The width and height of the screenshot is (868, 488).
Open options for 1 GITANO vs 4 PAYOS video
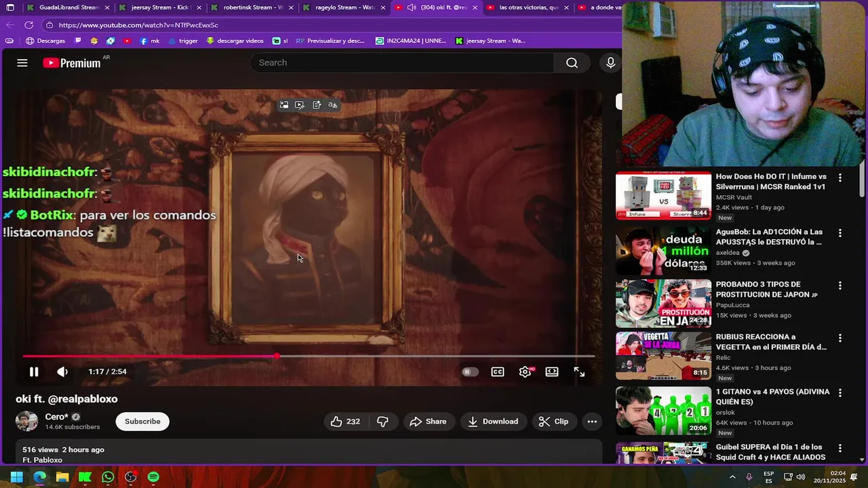click(840, 393)
